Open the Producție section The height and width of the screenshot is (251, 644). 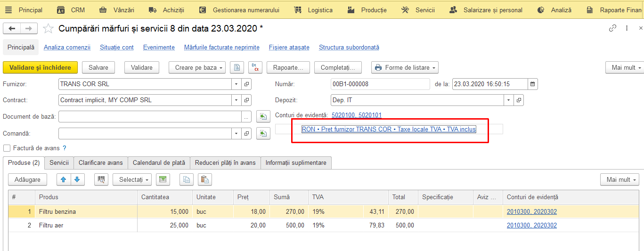[x=367, y=10]
